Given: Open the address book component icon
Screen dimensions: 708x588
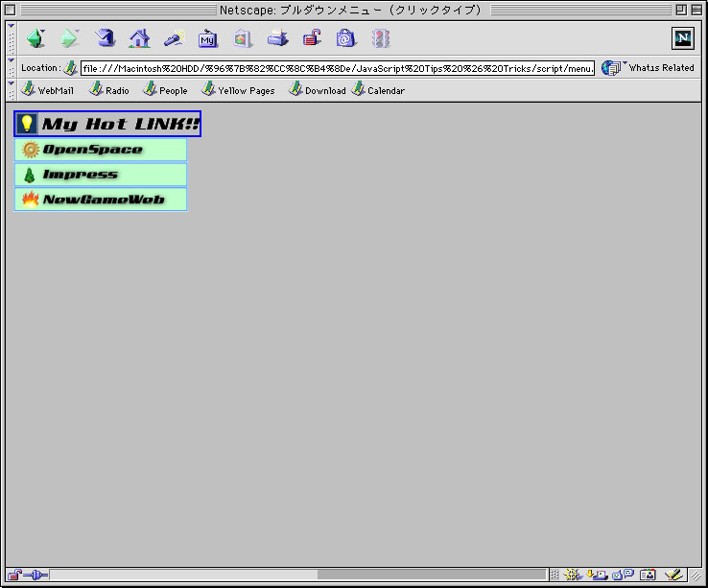Looking at the screenshot, I should pyautogui.click(x=648, y=575).
